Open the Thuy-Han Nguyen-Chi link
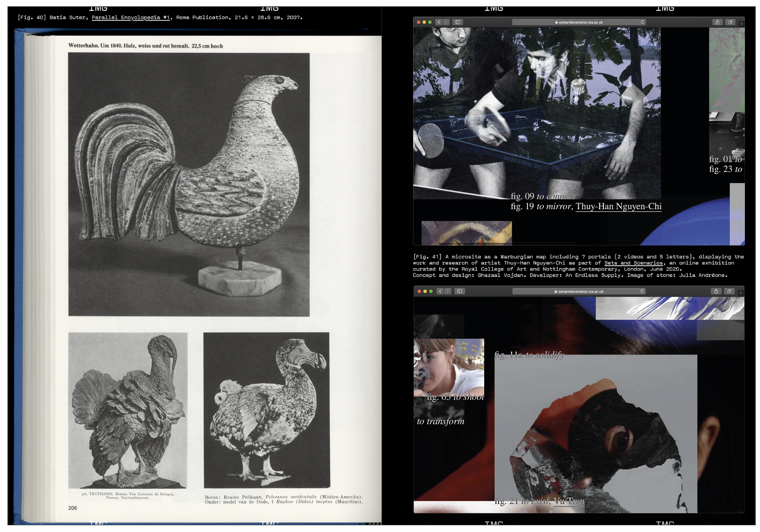The image size is (760, 532). (x=618, y=206)
